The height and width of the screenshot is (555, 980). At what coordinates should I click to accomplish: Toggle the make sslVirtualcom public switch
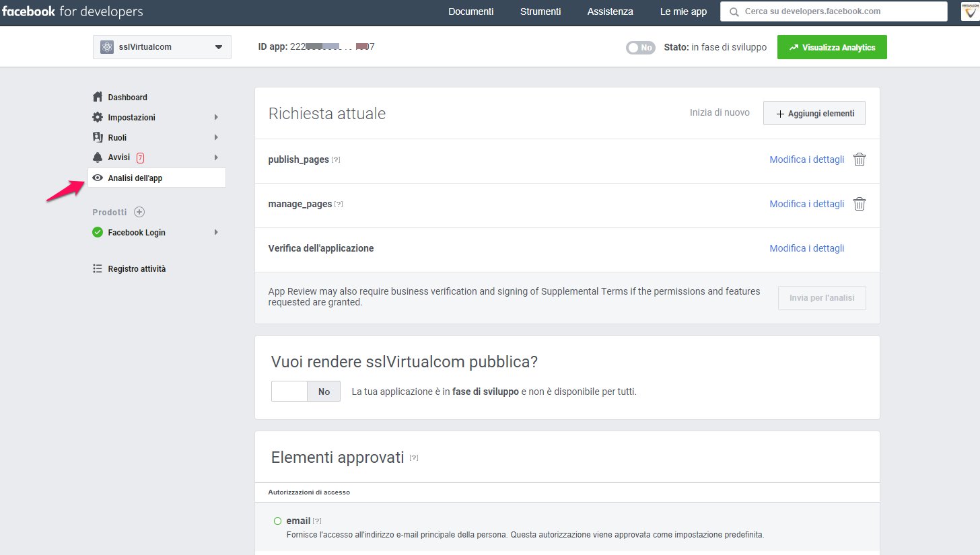pyautogui.click(x=306, y=392)
